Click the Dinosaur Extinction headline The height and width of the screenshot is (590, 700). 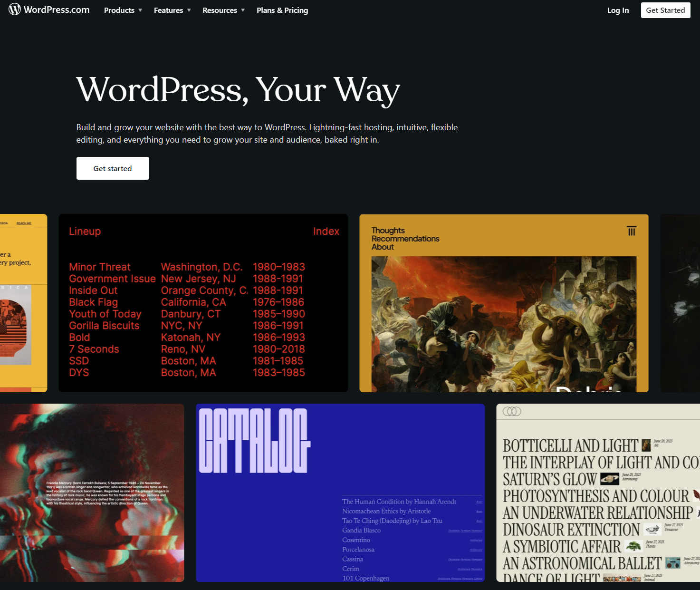click(571, 530)
